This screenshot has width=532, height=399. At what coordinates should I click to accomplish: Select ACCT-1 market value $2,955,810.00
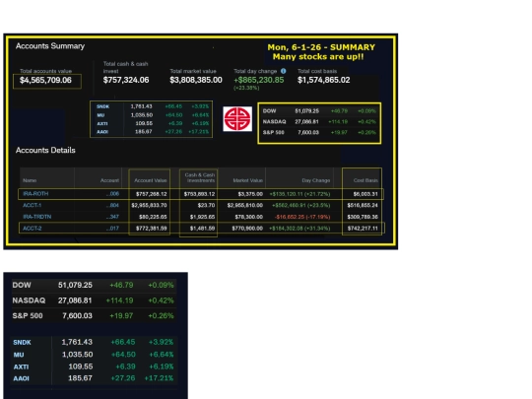point(245,205)
